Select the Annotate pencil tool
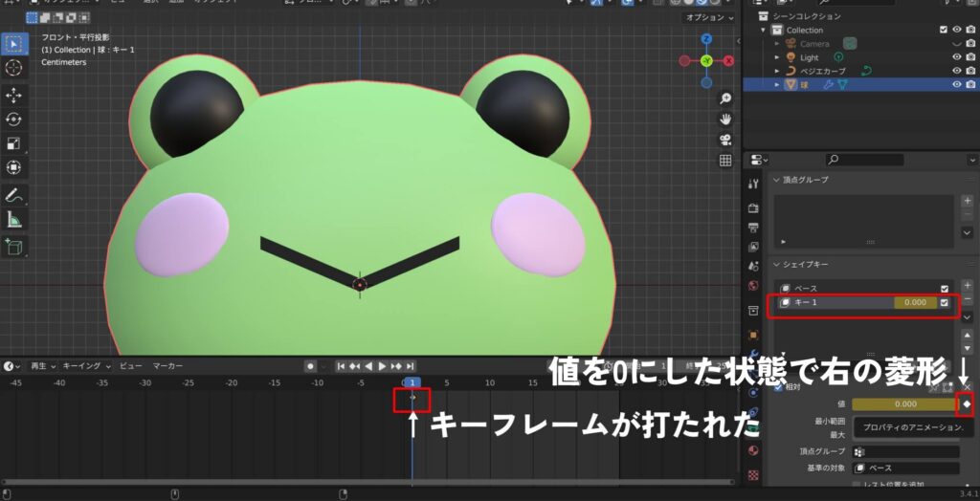The width and height of the screenshot is (980, 501). coord(14,195)
